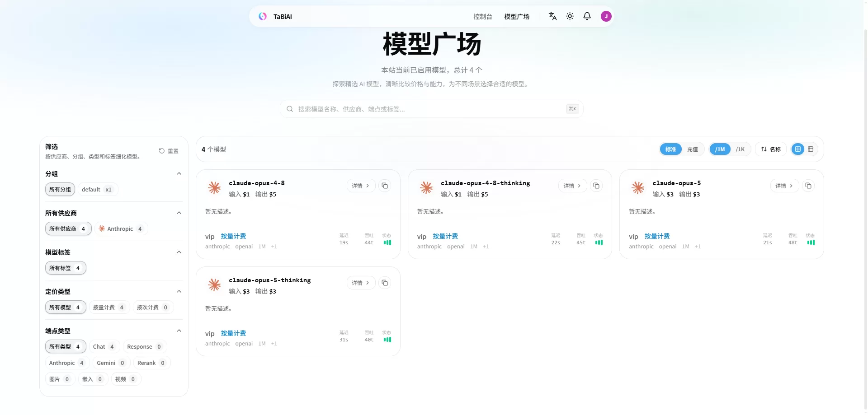Filter by 按量计费 pricing type
The image size is (868, 415).
click(109, 308)
